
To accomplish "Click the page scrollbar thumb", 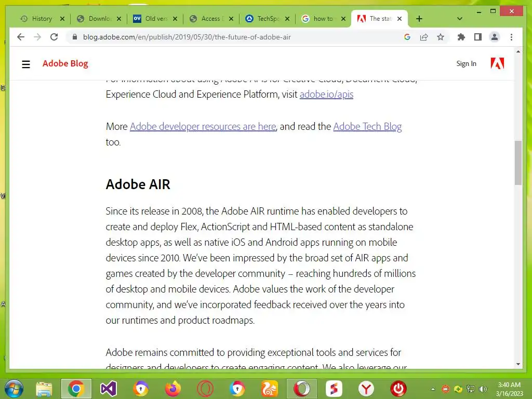I will click(x=518, y=163).
